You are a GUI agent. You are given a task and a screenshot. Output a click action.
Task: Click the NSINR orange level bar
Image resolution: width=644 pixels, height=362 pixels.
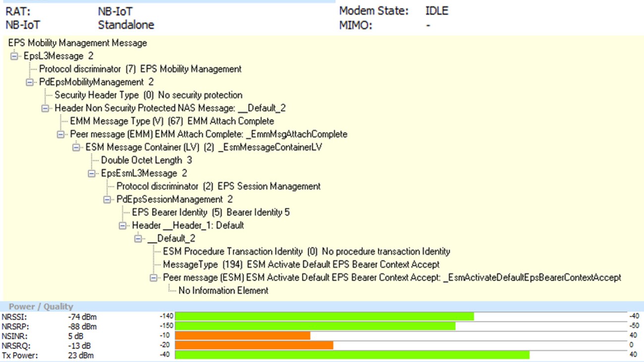point(243,336)
